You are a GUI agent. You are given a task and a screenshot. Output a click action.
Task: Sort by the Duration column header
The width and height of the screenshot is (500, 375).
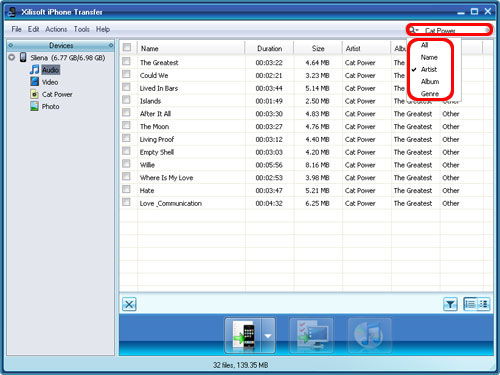269,48
